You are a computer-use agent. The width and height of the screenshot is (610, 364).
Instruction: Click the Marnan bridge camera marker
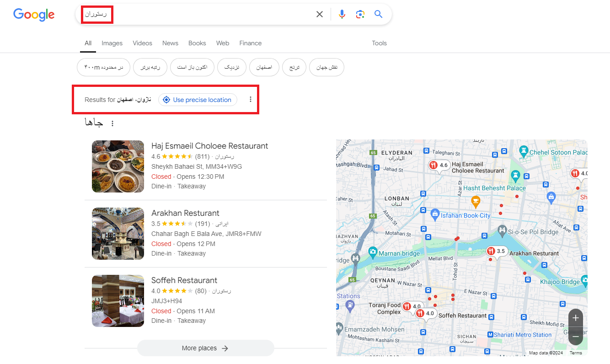click(x=373, y=252)
